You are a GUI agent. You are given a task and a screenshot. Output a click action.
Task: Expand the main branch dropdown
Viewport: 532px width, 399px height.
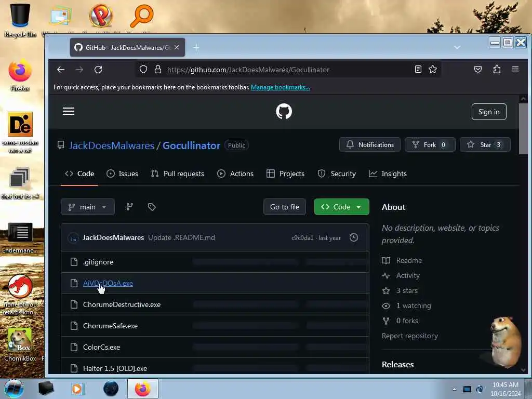87,207
